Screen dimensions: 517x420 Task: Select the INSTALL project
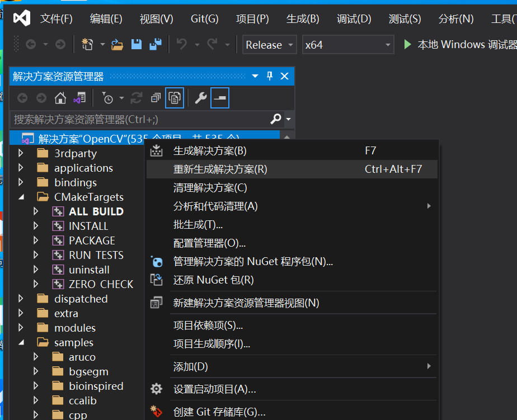click(x=88, y=226)
